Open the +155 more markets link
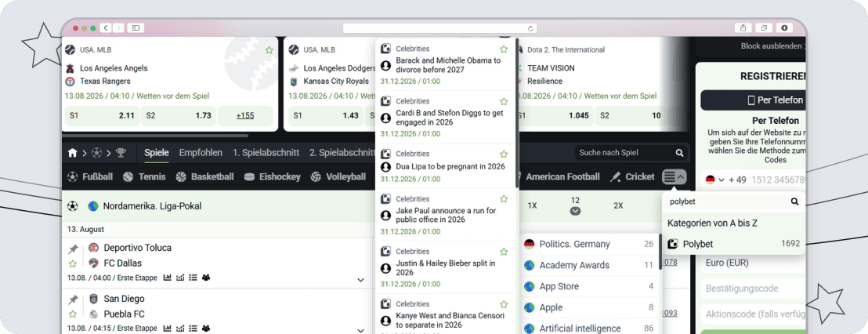Image resolution: width=868 pixels, height=334 pixels. click(245, 116)
